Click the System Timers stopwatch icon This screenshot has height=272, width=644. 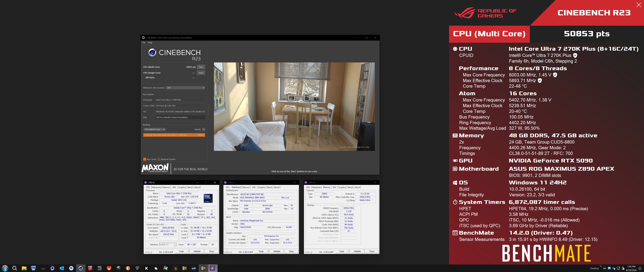pos(455,202)
